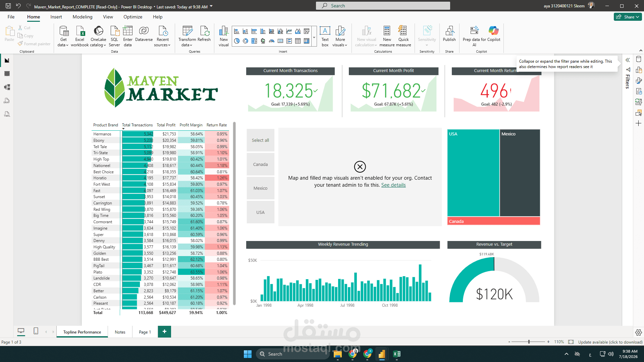
Task: Select the USA block in treemap
Action: pos(473,173)
